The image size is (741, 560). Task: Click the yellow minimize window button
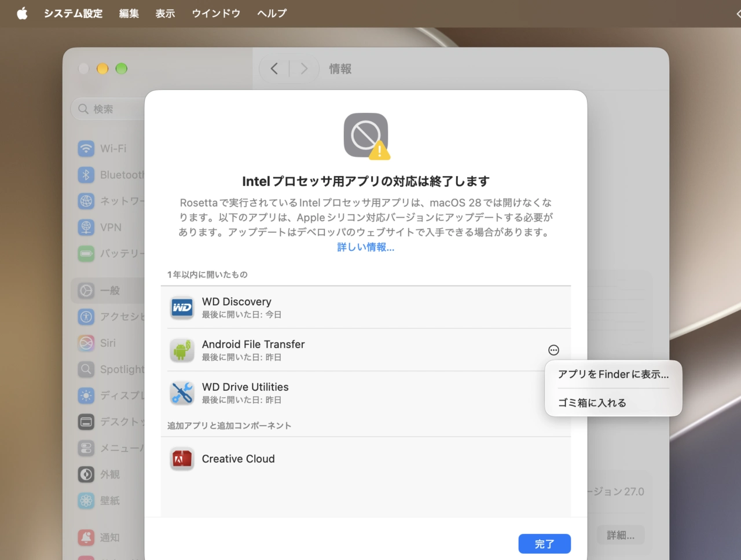102,69
